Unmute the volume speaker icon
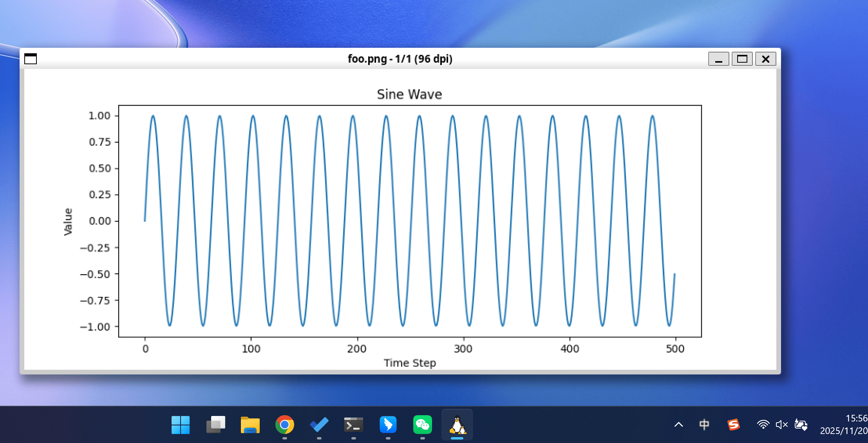This screenshot has width=868, height=443. click(x=781, y=425)
